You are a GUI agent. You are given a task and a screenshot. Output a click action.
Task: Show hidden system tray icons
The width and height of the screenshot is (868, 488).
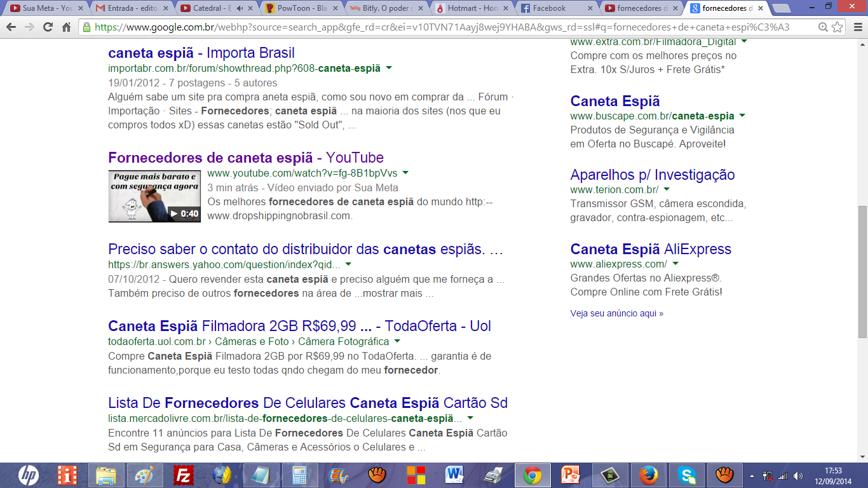point(753,475)
